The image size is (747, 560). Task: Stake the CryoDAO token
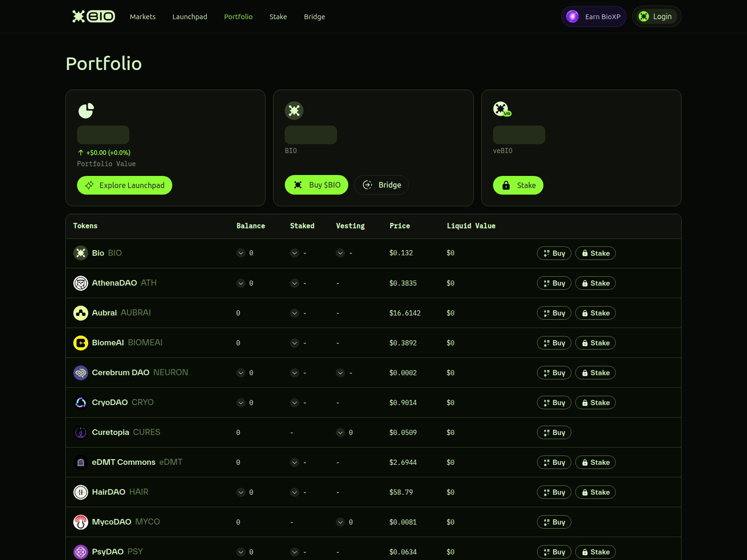595,402
